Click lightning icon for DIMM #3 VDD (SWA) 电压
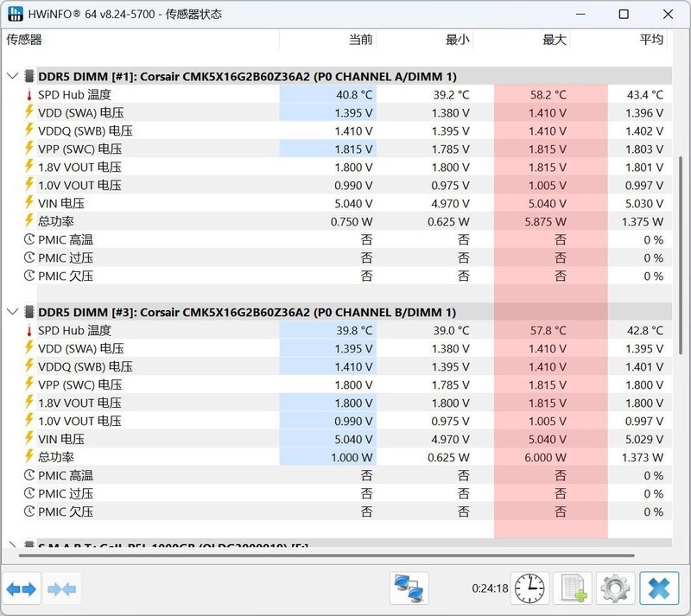Viewport: 691px width, 616px height. [29, 348]
